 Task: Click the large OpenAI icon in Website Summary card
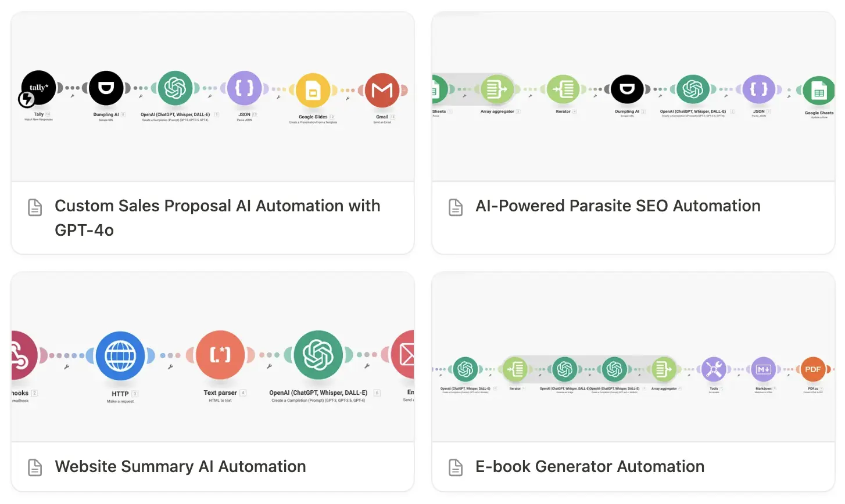tap(318, 355)
